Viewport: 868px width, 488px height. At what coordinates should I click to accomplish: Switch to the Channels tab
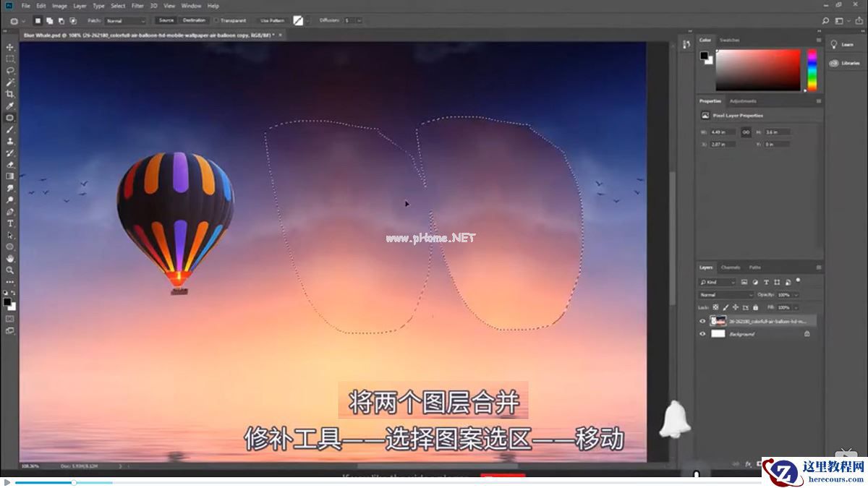731,267
